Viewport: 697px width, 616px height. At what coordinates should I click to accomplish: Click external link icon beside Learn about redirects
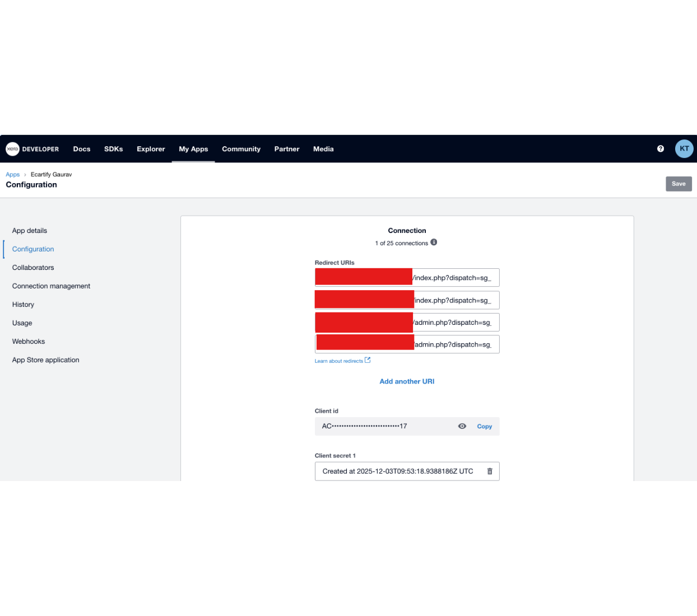[368, 360]
